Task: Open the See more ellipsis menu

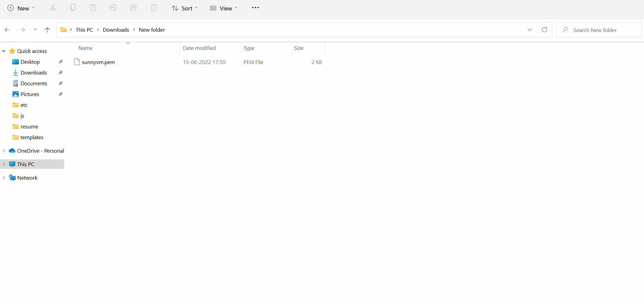Action: coord(255,8)
